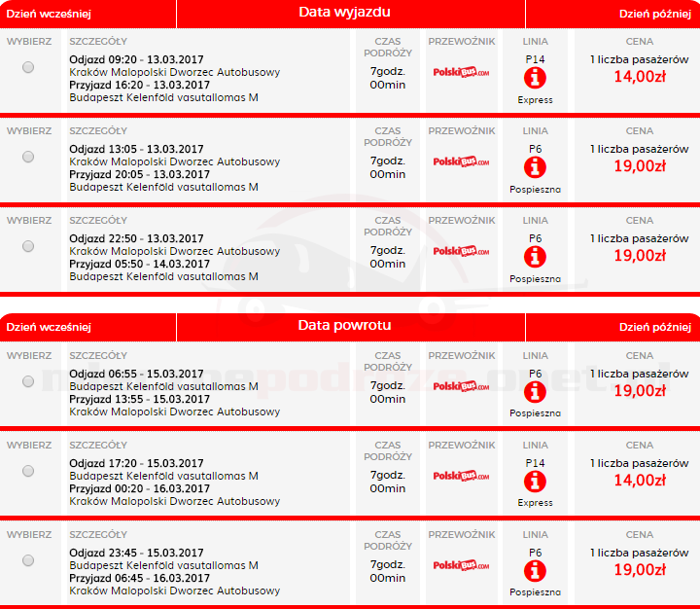
Task: Click P6 line label in 22:50 departure row
Action: 535,238
